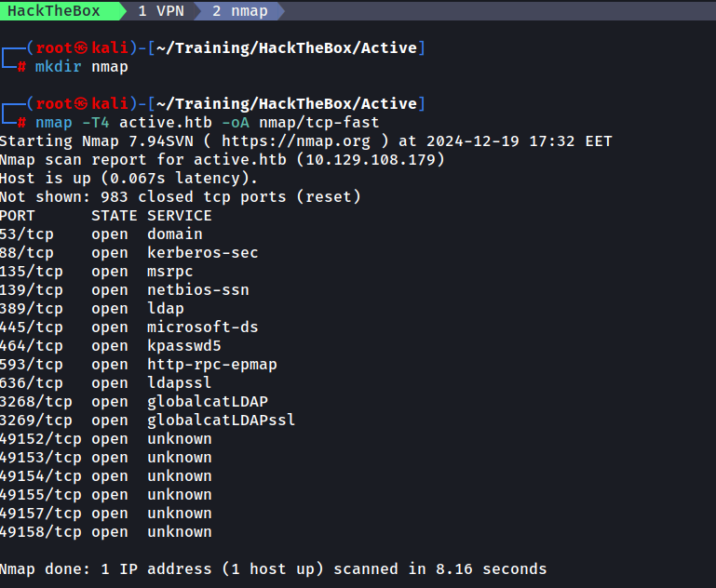Click the SERVICE column header

179,216
